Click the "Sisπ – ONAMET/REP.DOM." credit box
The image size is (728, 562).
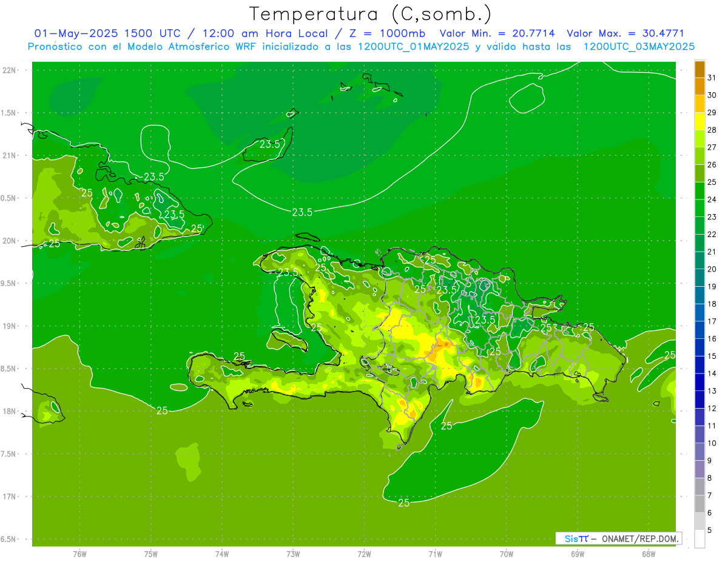point(618,538)
